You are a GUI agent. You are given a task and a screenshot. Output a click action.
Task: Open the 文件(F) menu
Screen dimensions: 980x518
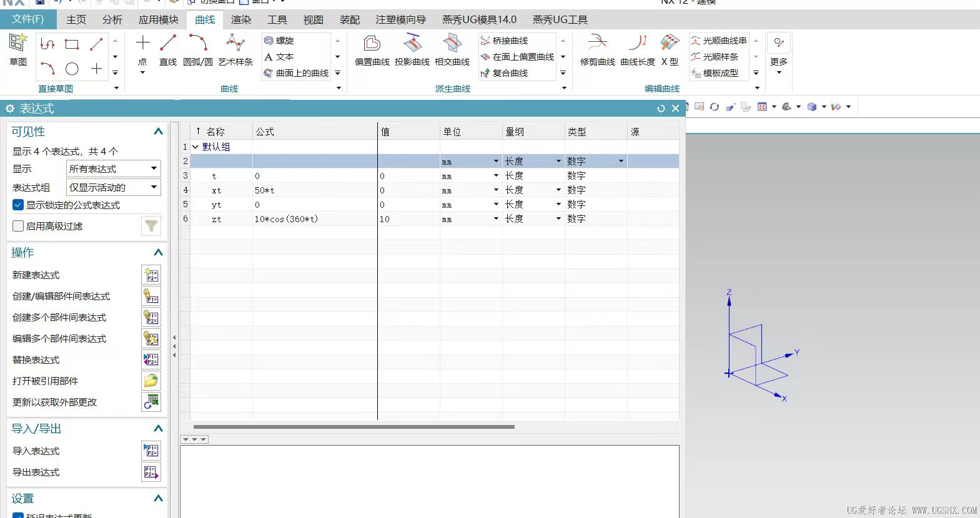pos(28,19)
